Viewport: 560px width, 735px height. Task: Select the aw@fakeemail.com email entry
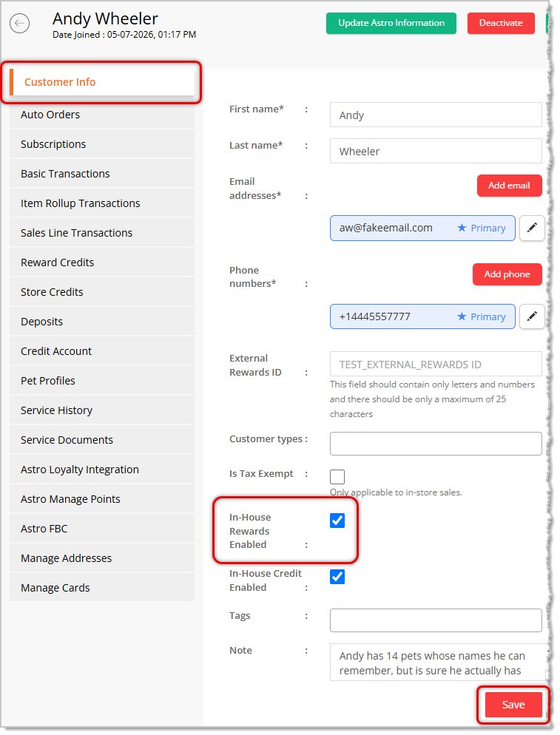(422, 228)
